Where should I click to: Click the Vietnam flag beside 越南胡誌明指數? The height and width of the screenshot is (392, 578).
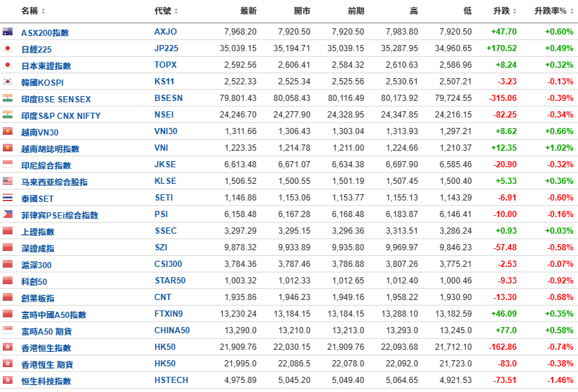(x=8, y=147)
